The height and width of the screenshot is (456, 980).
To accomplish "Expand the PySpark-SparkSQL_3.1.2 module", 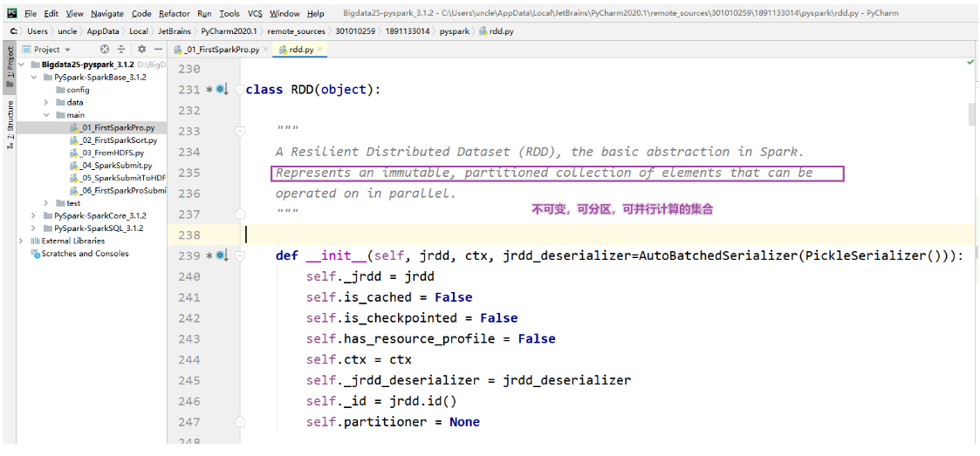I will [x=34, y=228].
